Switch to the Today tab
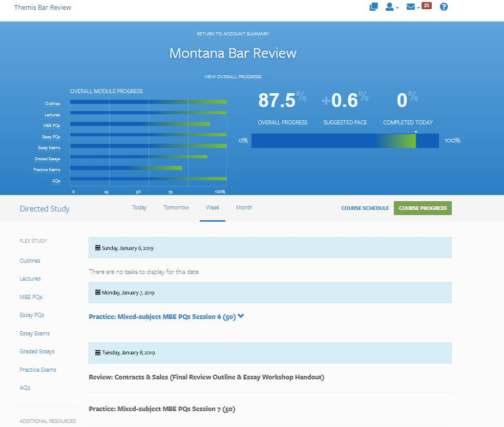504x427 pixels. [x=139, y=208]
